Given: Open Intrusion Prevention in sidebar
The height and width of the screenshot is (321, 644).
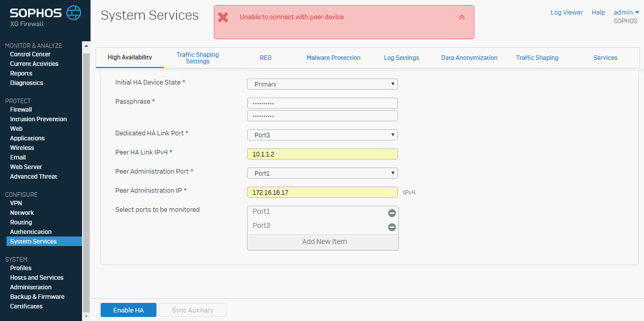Looking at the screenshot, I should click(38, 119).
